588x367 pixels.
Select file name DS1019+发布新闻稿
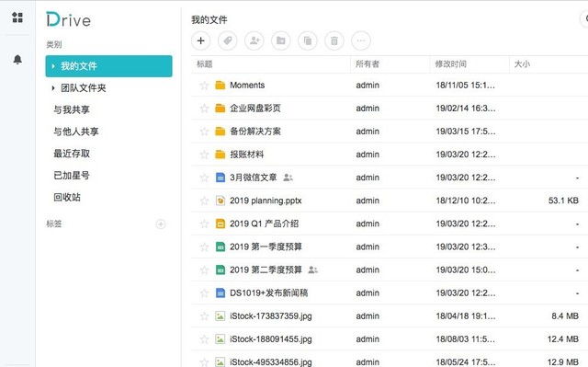[269, 292]
